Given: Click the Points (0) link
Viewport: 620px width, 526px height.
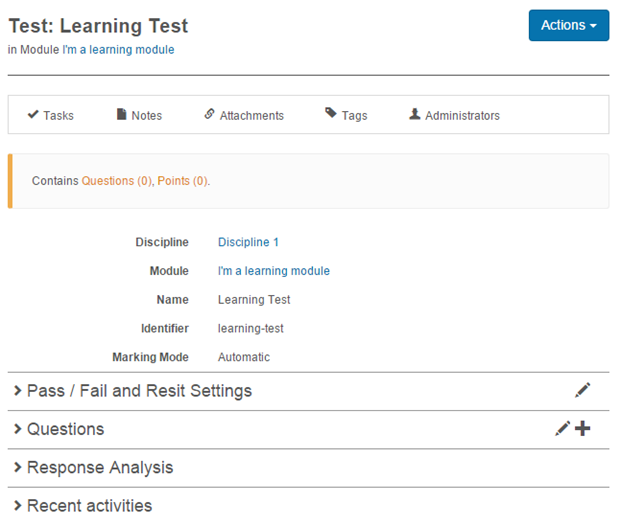Looking at the screenshot, I should tap(182, 181).
